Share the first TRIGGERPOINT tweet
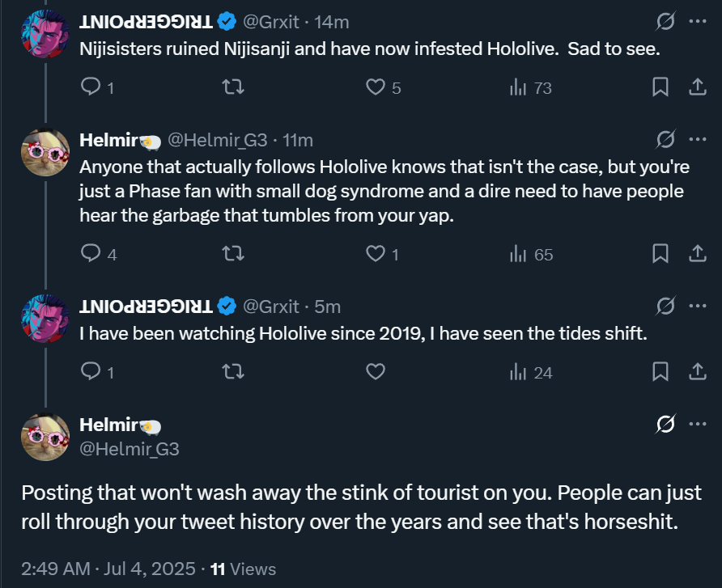 (x=697, y=87)
